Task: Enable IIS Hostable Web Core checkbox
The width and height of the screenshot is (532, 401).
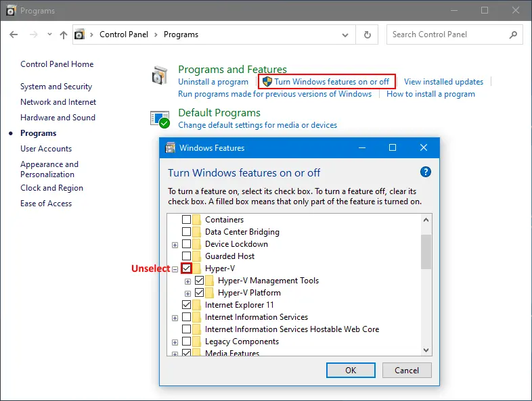Action: [186, 329]
